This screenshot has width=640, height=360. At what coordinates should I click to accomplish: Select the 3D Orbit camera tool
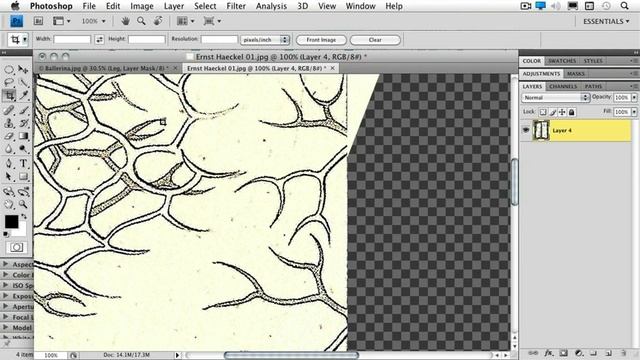tap(23, 191)
